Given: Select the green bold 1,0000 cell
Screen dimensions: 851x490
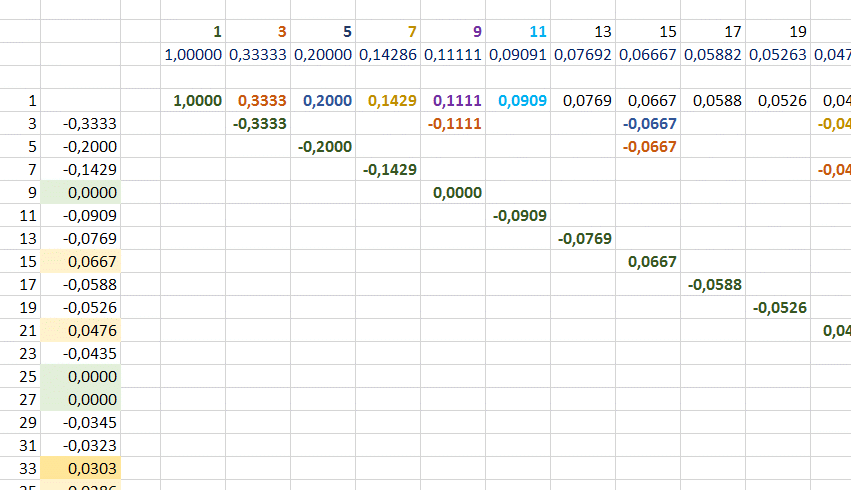Looking at the screenshot, I should point(193,100).
